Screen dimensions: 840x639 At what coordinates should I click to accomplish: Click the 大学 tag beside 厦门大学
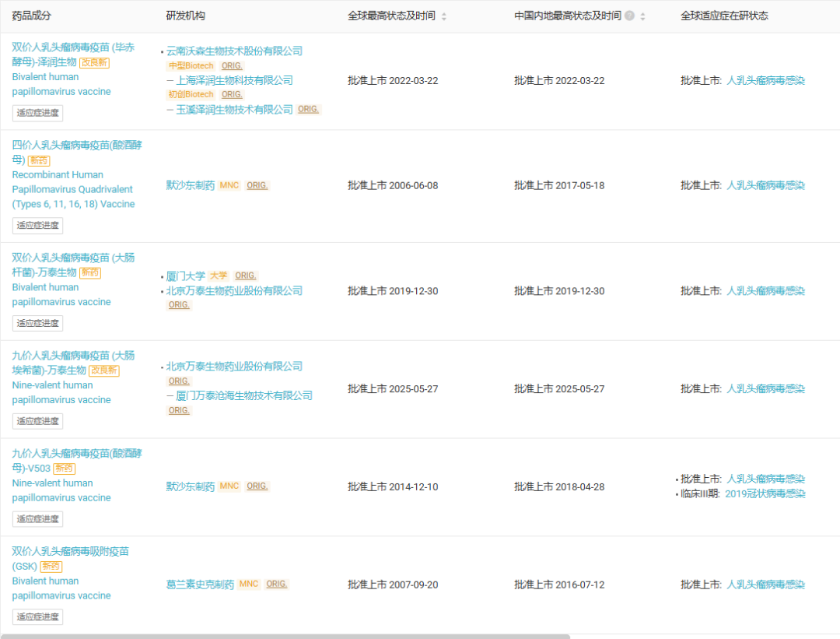click(218, 276)
